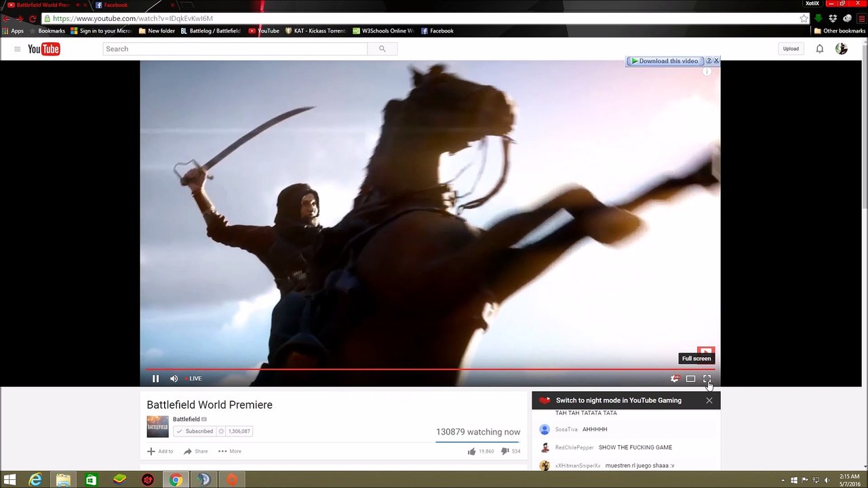The height and width of the screenshot is (488, 868).
Task: Close the Facebook browser tab
Action: coord(172,5)
